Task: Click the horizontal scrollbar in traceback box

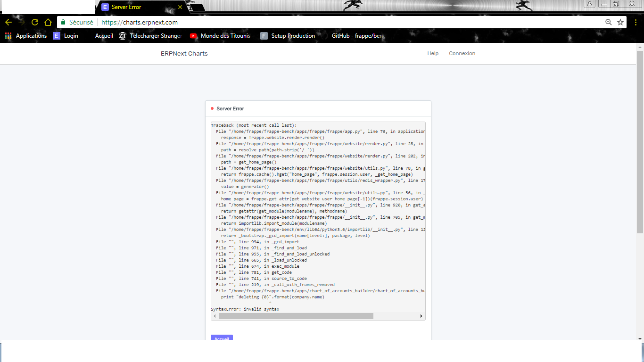Action: tap(296, 316)
